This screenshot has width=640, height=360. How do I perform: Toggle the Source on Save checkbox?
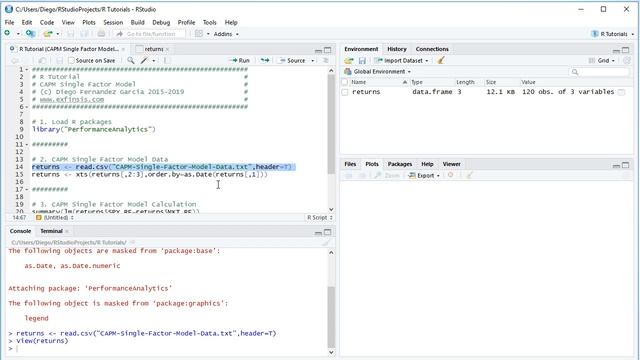[71, 60]
